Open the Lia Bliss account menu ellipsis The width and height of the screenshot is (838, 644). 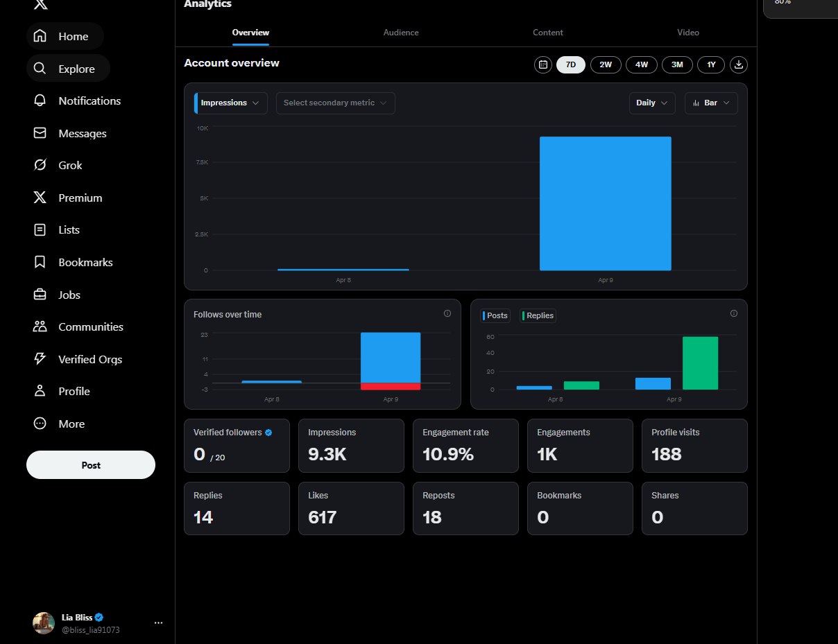[x=158, y=623]
